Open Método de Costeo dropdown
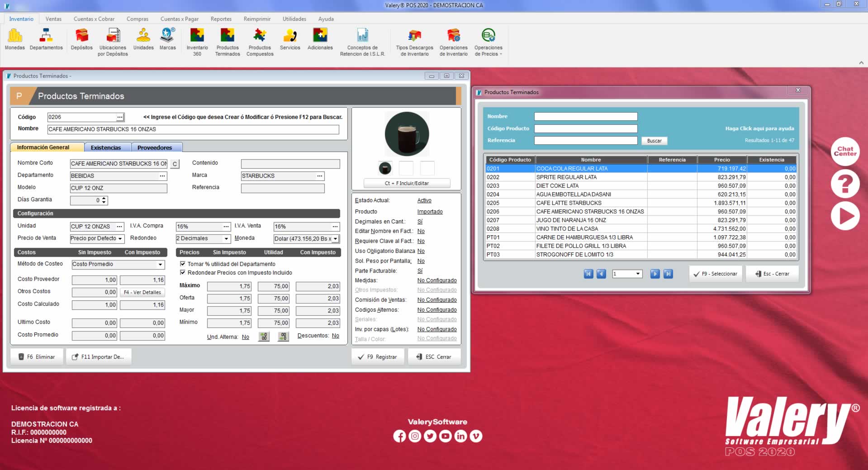Screen dimensions: 868x470 coord(160,265)
